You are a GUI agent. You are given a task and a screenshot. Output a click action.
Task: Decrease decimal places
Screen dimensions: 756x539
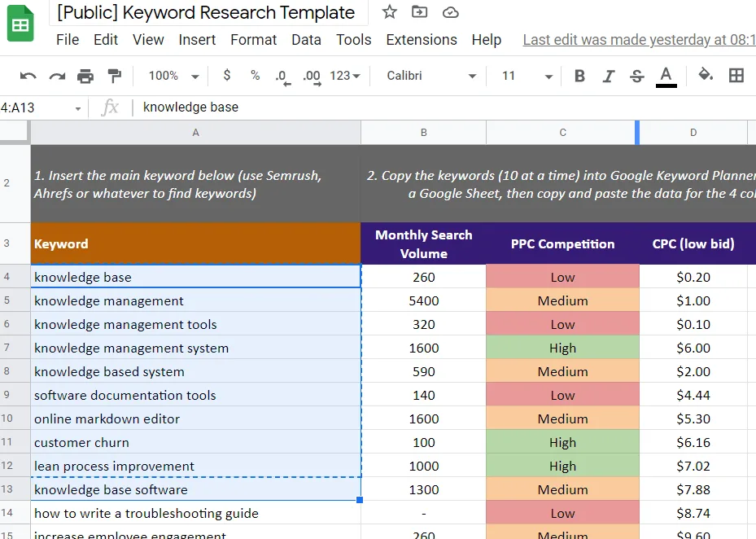pos(283,77)
